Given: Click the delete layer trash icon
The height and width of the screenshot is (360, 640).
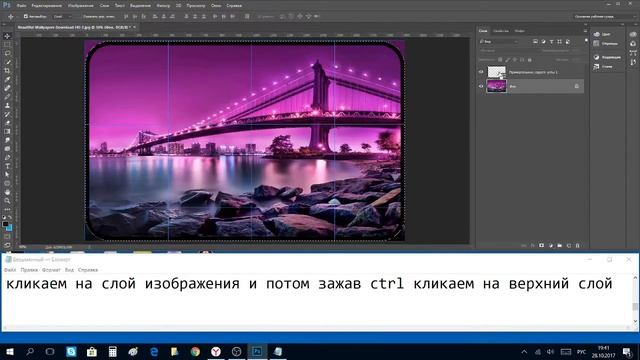Looking at the screenshot, I should point(578,246).
